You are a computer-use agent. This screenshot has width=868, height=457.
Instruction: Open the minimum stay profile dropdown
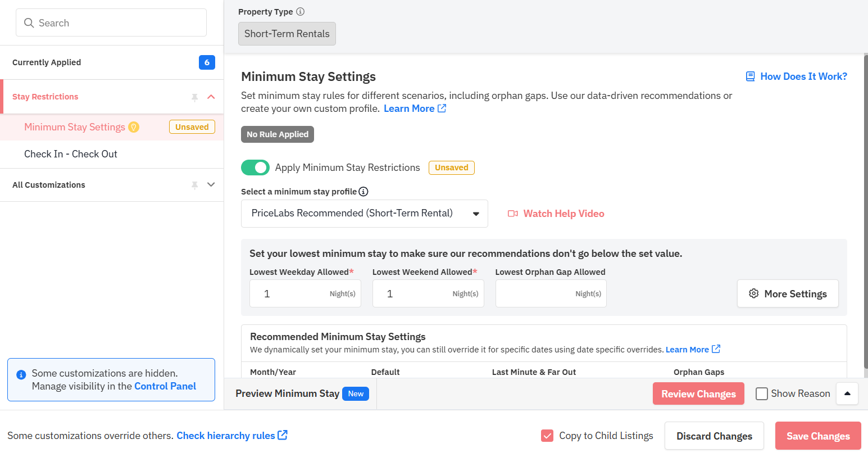pos(364,214)
